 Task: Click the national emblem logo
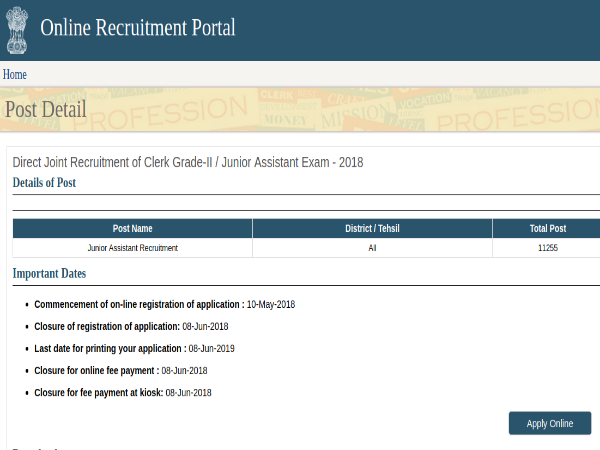(x=16, y=29)
